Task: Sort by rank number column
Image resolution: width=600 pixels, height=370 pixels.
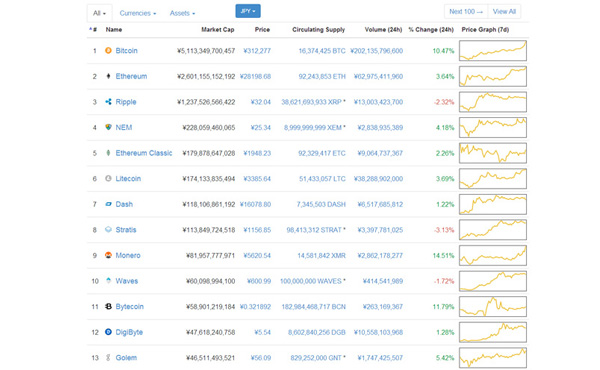Action: (x=93, y=29)
